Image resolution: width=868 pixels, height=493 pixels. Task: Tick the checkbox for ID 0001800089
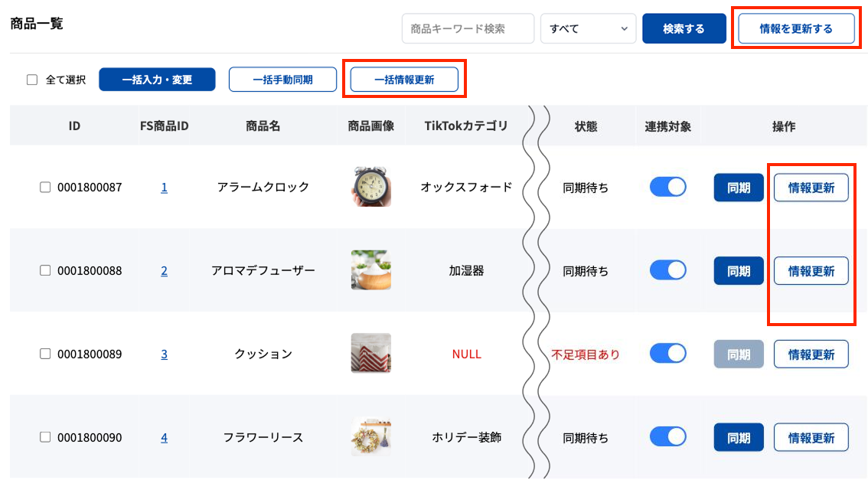pyautogui.click(x=45, y=354)
